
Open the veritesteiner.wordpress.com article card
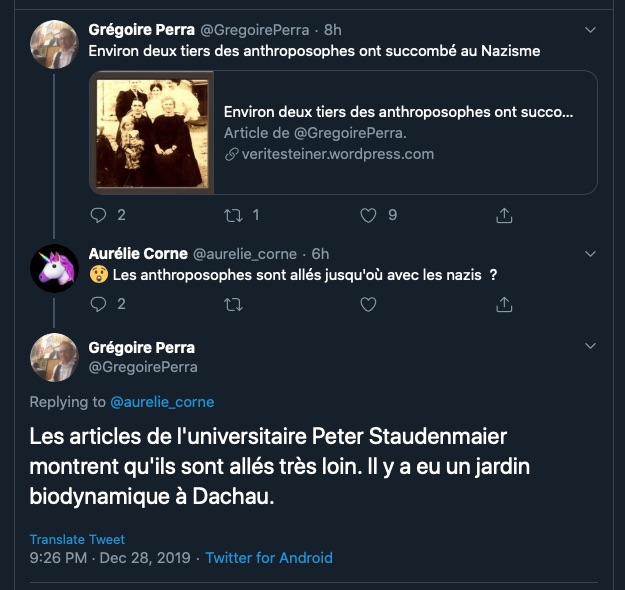click(398, 132)
